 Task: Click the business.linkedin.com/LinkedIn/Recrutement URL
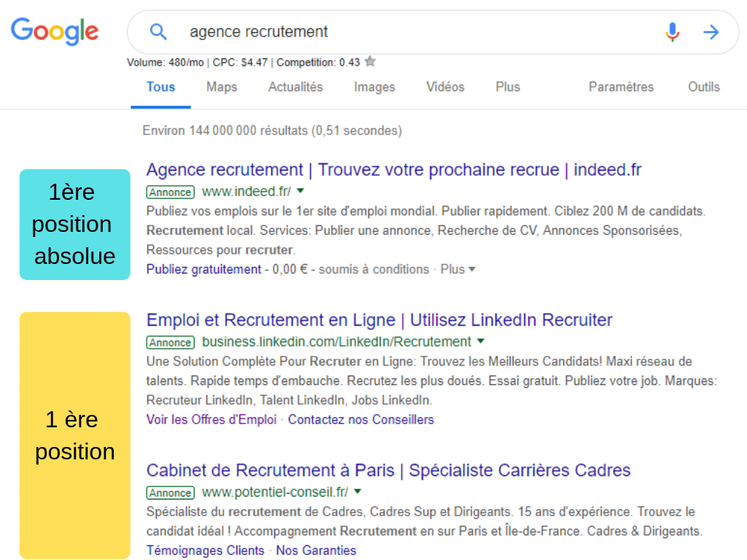point(336,342)
